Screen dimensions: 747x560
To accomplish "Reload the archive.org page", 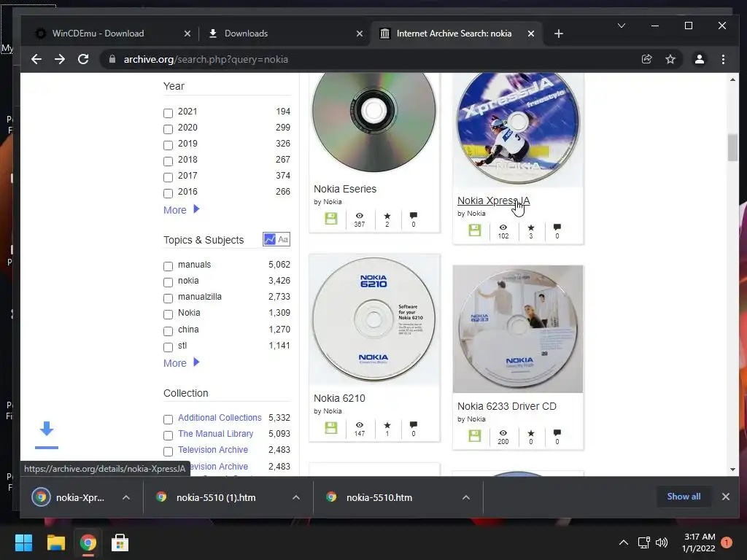I will pyautogui.click(x=83, y=59).
